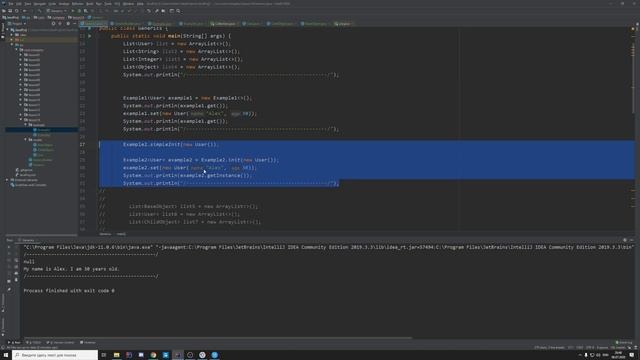640x360 pixels.
Task: Click the console line 'My name is Alex. I am 30 years old.'
Action: (x=71, y=269)
